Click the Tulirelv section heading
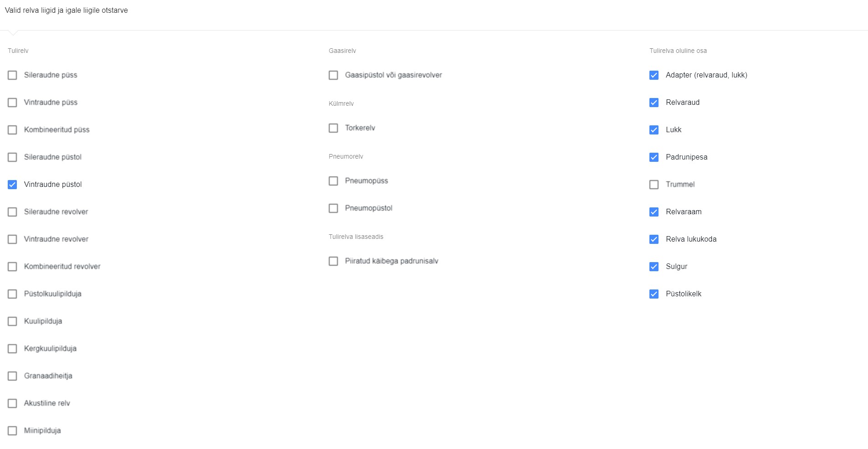868x449 pixels. click(18, 51)
